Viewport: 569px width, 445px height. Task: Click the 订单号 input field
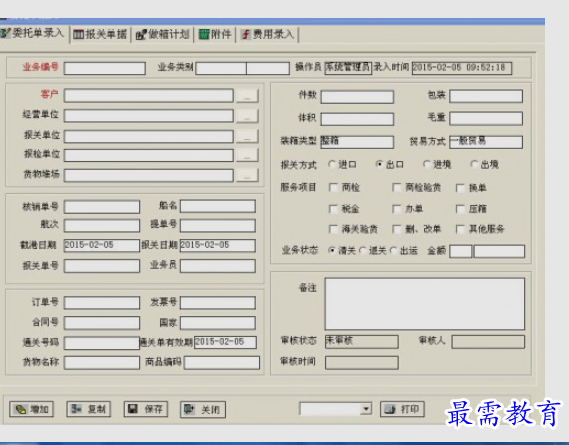click(102, 303)
